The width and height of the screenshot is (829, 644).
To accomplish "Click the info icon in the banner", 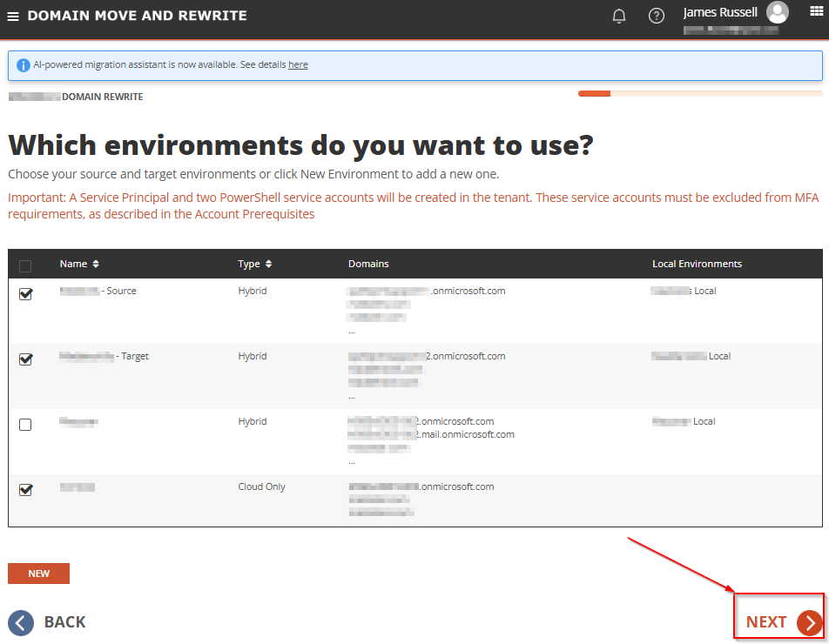I will [24, 65].
